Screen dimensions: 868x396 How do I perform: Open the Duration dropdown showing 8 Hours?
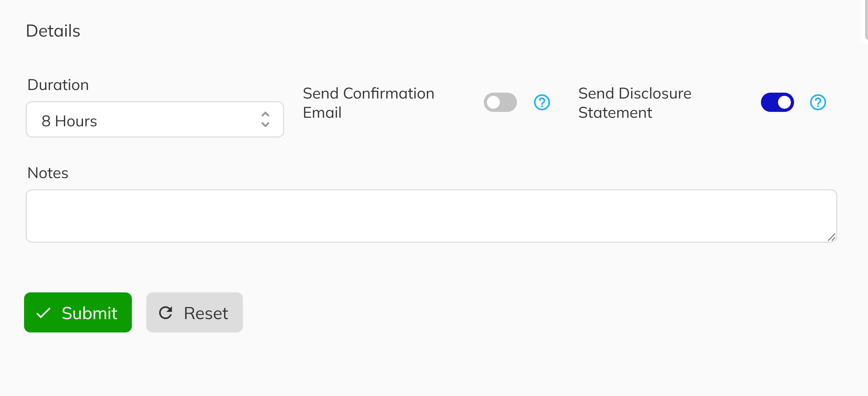pyautogui.click(x=155, y=120)
